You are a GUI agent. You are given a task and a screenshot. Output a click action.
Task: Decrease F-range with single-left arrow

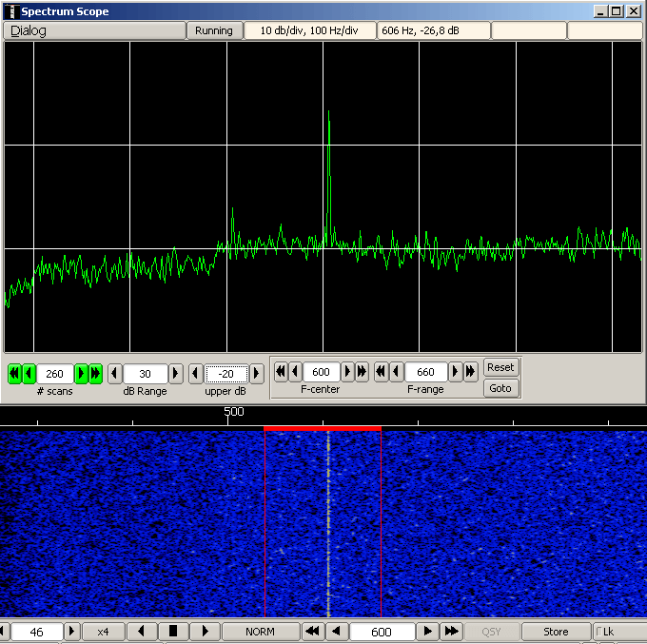[x=396, y=372]
